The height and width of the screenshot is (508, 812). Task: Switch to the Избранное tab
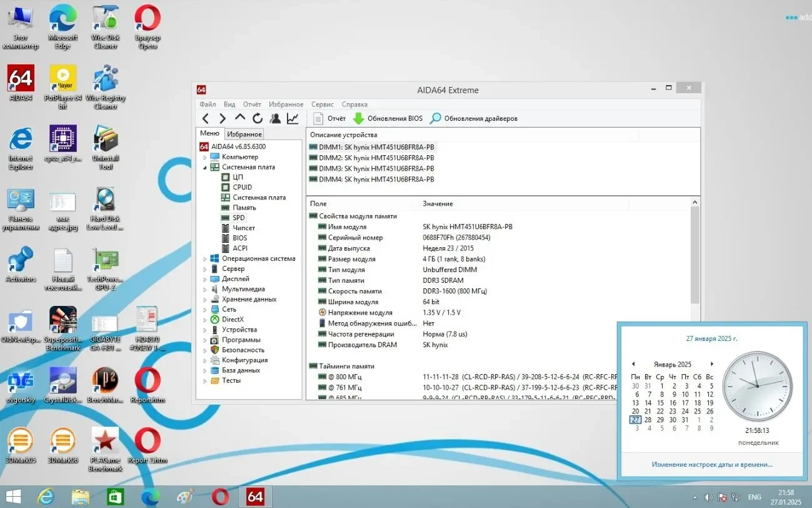pos(244,134)
